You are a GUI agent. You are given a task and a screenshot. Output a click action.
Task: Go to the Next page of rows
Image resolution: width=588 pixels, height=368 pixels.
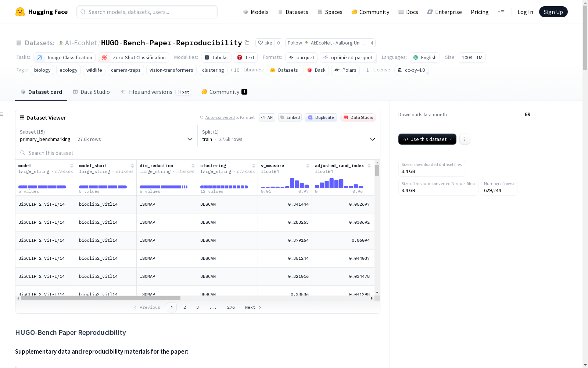point(253,307)
